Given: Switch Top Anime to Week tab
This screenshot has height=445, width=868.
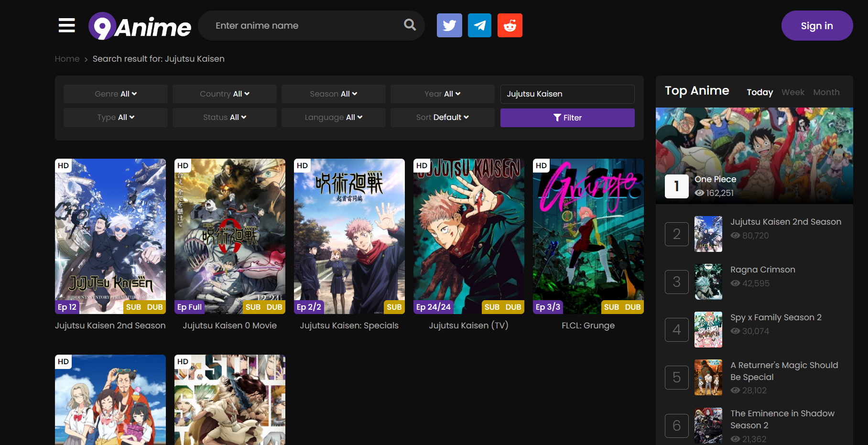Looking at the screenshot, I should click(792, 92).
